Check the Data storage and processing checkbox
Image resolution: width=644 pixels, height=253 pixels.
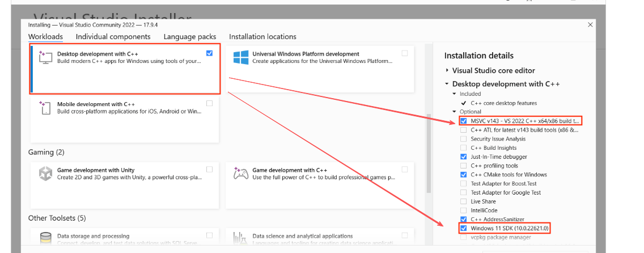(209, 235)
